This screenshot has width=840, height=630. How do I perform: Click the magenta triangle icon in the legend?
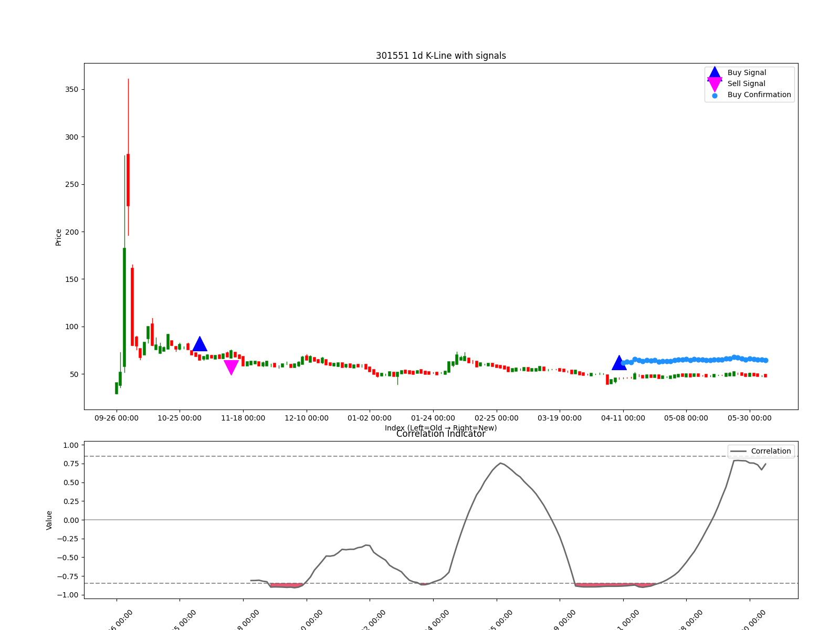pos(715,85)
